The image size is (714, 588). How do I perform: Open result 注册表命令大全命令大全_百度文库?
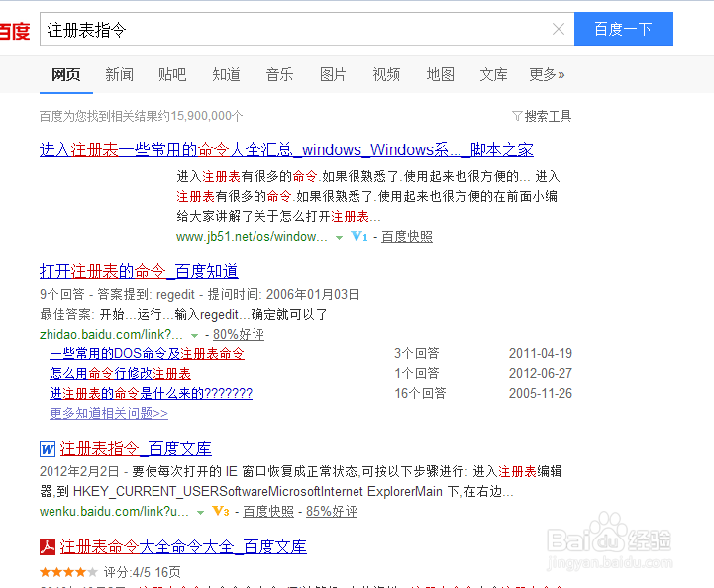[183, 546]
